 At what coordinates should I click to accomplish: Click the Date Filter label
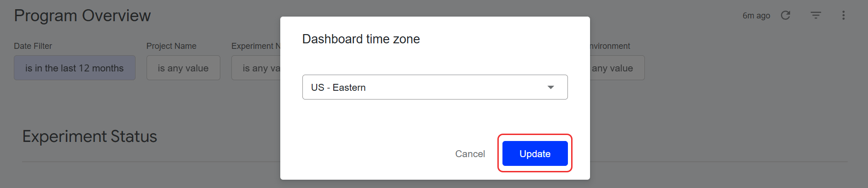pos(33,46)
